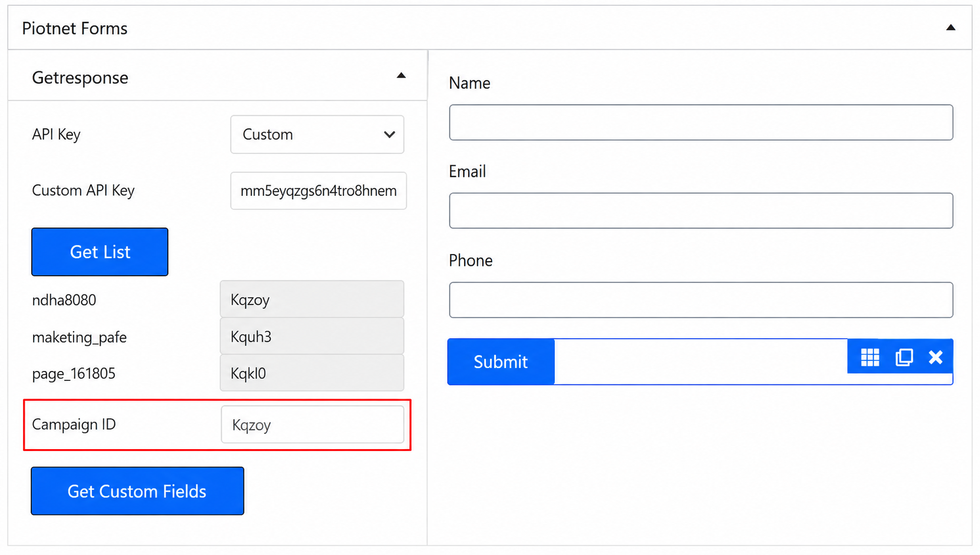Screen dimensions: 980x555
Task: Click the Getresponse section title
Action: click(x=80, y=78)
